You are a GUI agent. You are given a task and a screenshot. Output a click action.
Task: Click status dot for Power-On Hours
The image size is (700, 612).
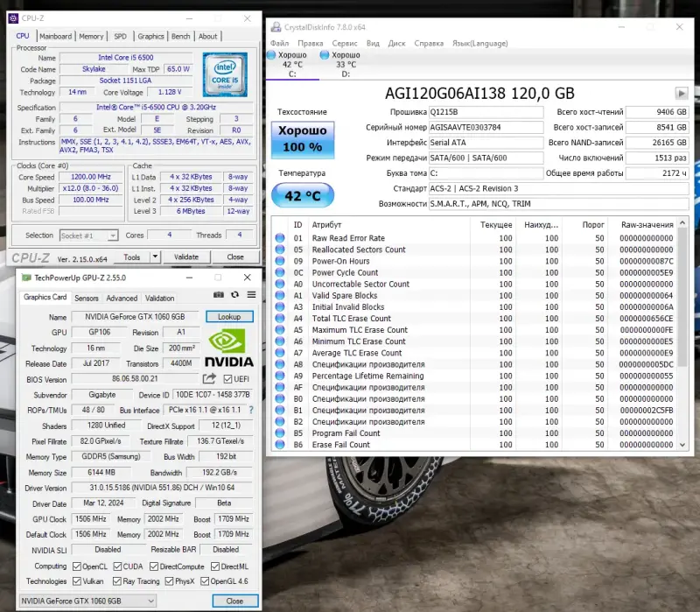click(x=280, y=261)
